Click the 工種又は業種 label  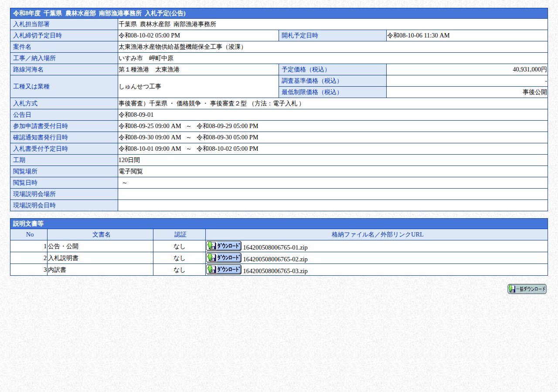(x=64, y=86)
